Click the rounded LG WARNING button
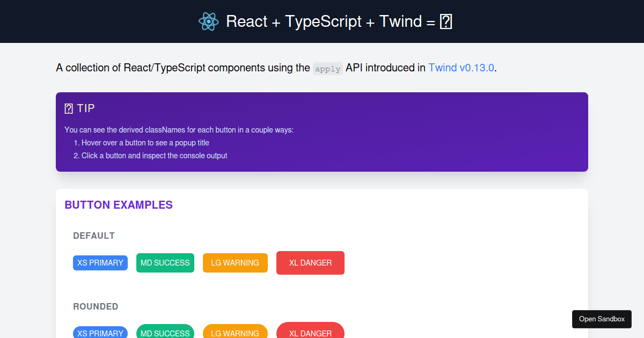This screenshot has height=338, width=644. tap(235, 333)
